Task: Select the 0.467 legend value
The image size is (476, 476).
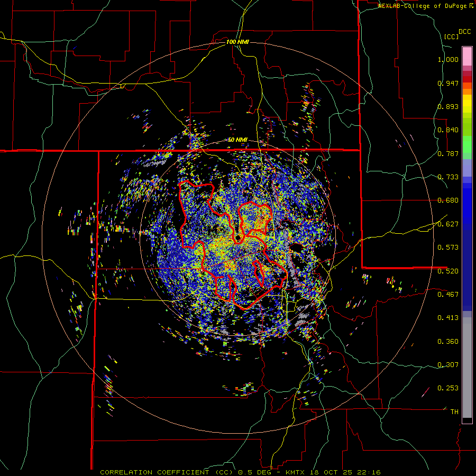Action: pyautogui.click(x=448, y=295)
